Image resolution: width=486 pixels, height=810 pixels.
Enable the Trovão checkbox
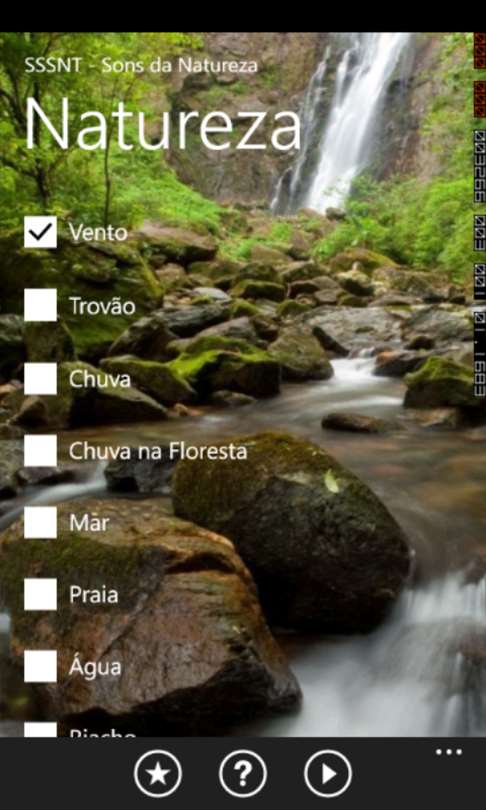pos(40,305)
